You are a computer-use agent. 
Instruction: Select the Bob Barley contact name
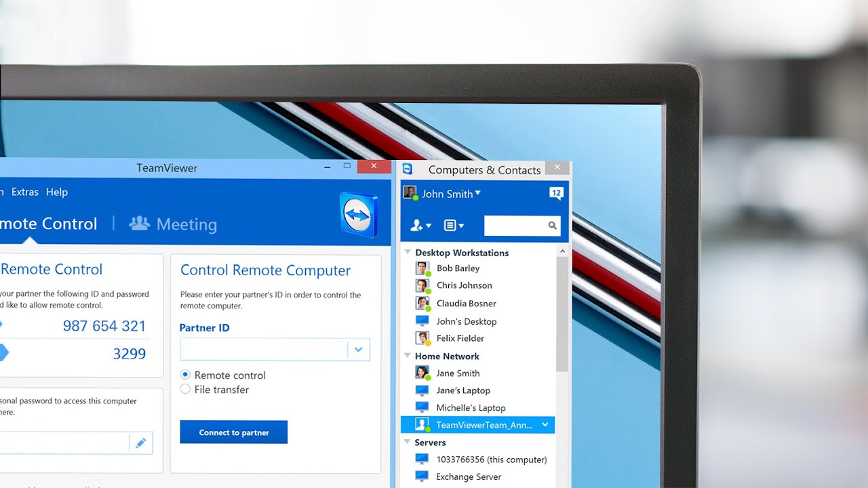(458, 268)
